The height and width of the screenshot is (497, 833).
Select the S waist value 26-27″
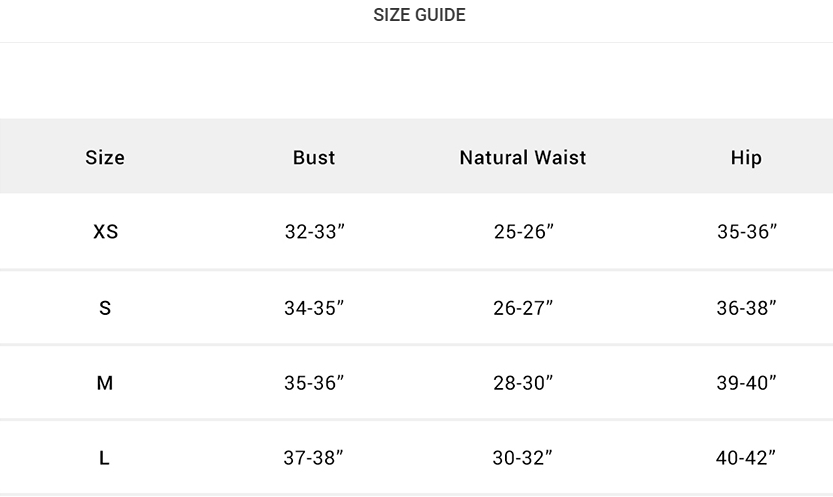point(523,308)
